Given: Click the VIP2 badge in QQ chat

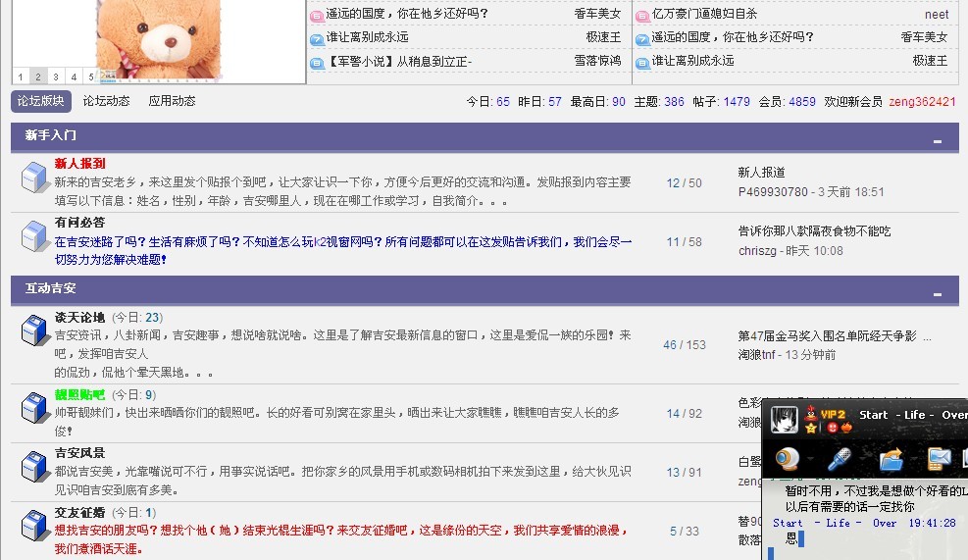Looking at the screenshot, I should (833, 414).
